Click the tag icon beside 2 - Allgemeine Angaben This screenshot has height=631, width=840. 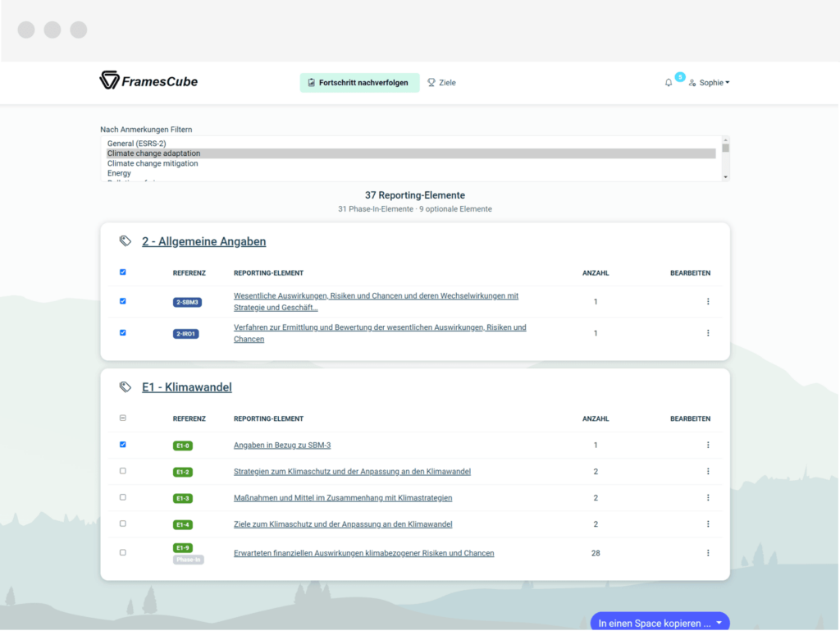[x=126, y=241]
